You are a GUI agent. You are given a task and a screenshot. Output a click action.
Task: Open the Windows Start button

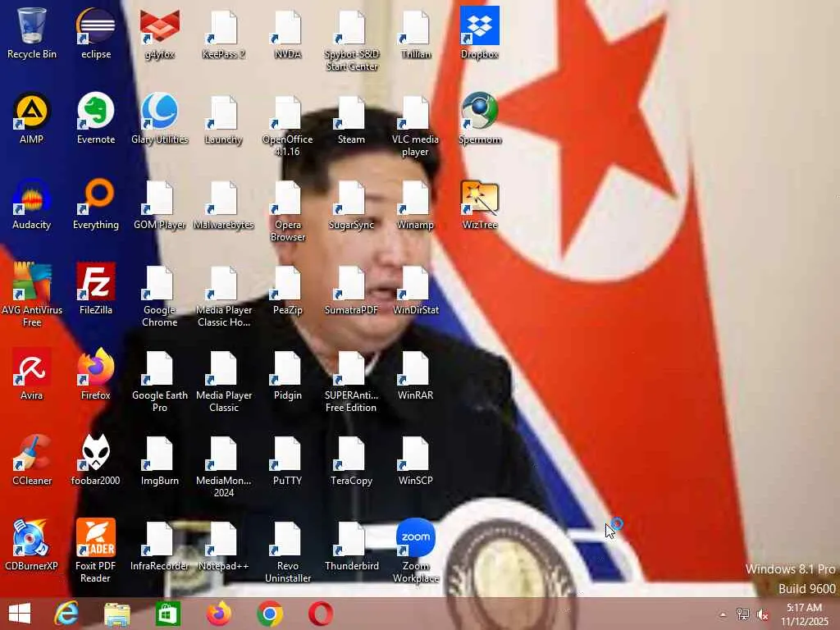pos(20,614)
